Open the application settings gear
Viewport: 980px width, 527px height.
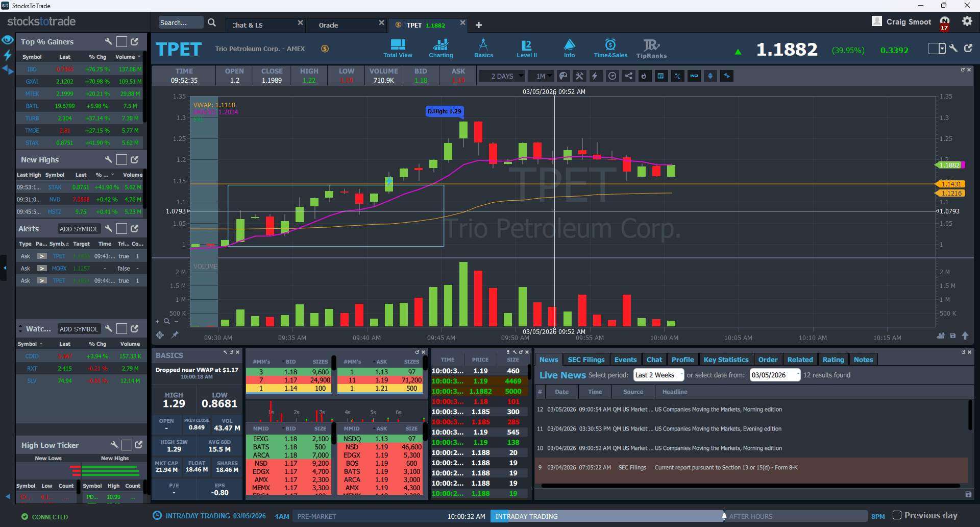(967, 21)
